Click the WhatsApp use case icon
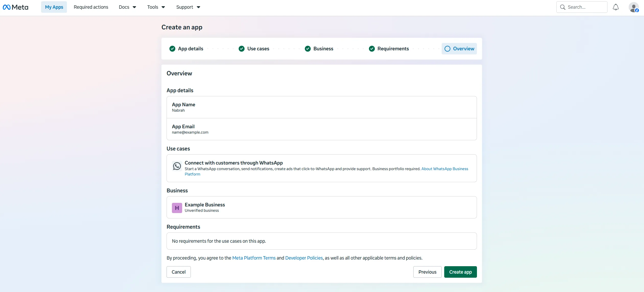 (177, 166)
